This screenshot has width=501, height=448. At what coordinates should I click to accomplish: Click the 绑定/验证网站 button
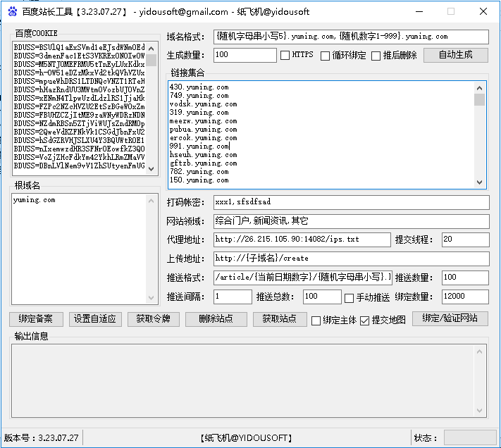(x=450, y=318)
